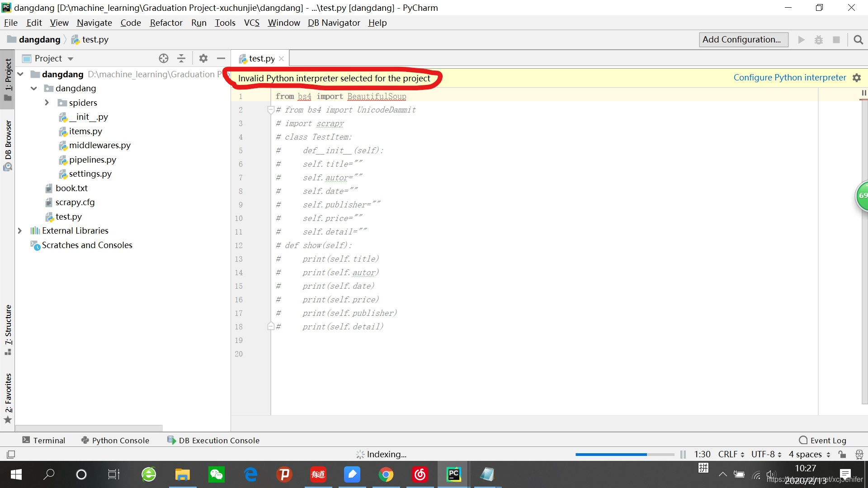Click the Add Configuration button
Image resolution: width=868 pixels, height=488 pixels.
743,40
